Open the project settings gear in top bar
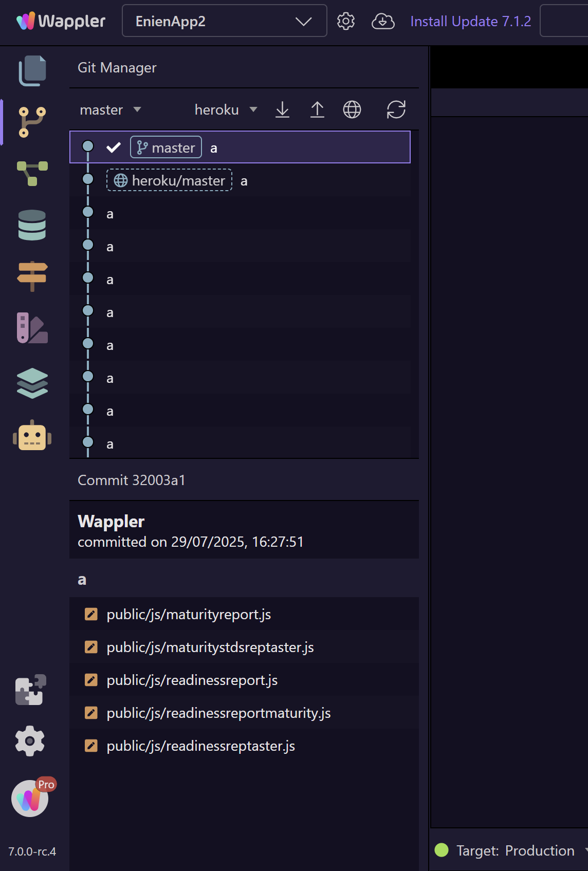Screen dimensions: 588x871 [x=346, y=21]
